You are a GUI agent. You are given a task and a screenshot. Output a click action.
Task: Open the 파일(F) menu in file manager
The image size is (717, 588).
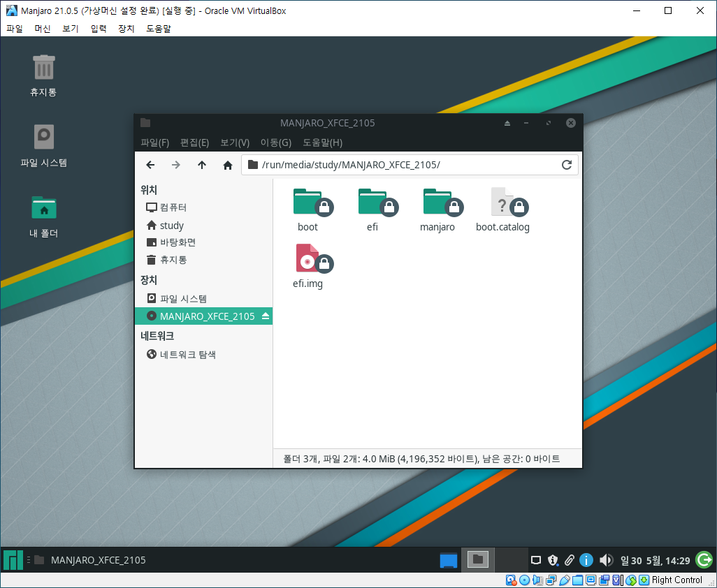155,142
